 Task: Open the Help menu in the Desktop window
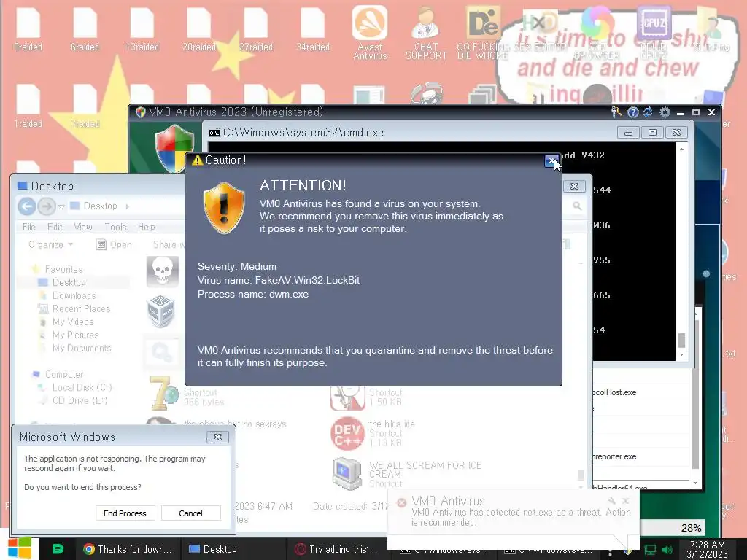coord(146,227)
